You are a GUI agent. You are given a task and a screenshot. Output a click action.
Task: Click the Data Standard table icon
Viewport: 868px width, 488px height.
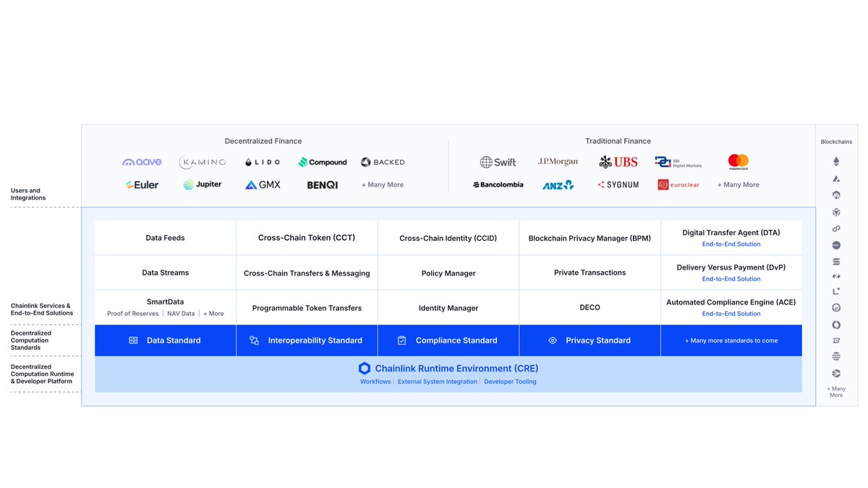pyautogui.click(x=133, y=341)
